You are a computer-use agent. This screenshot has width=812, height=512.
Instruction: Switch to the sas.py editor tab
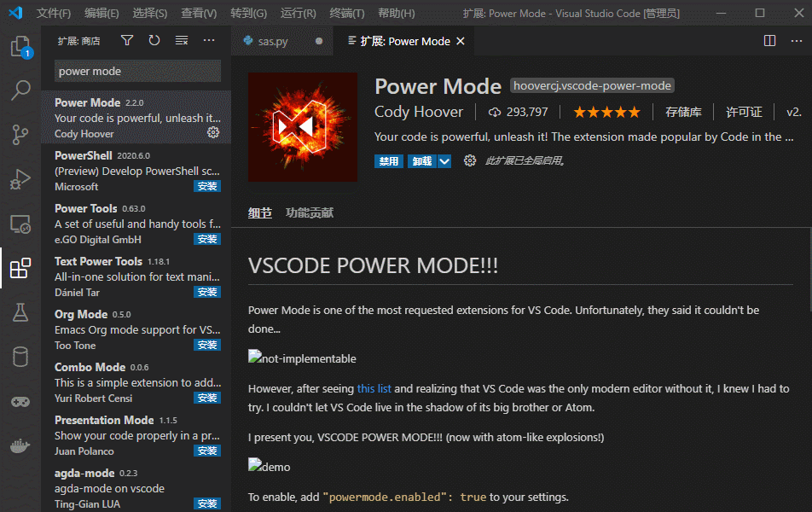[282, 41]
